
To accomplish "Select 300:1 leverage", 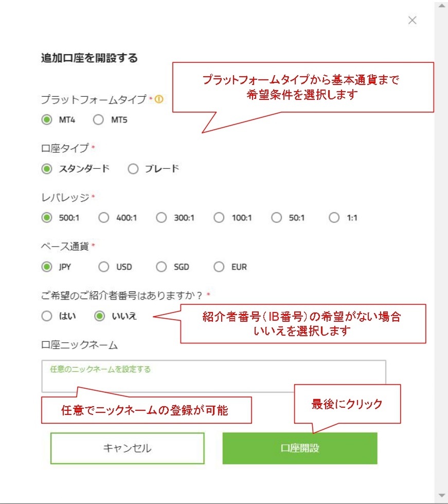I will click(162, 218).
